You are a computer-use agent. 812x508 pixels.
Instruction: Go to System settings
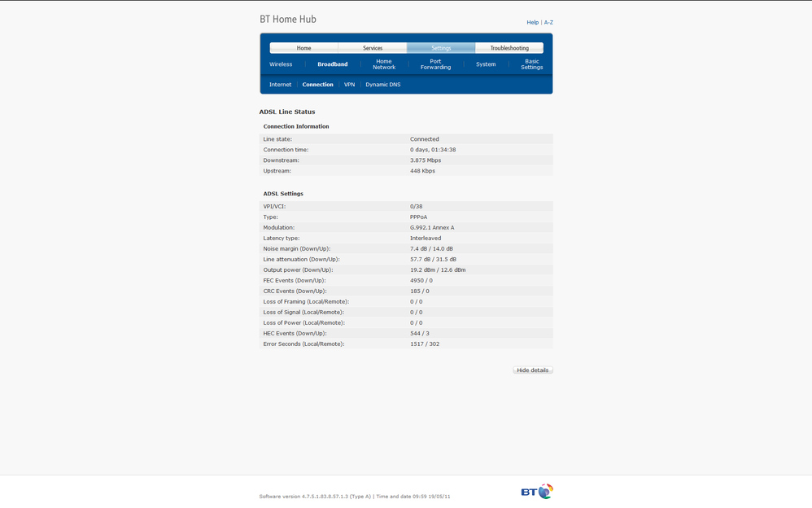pos(486,64)
